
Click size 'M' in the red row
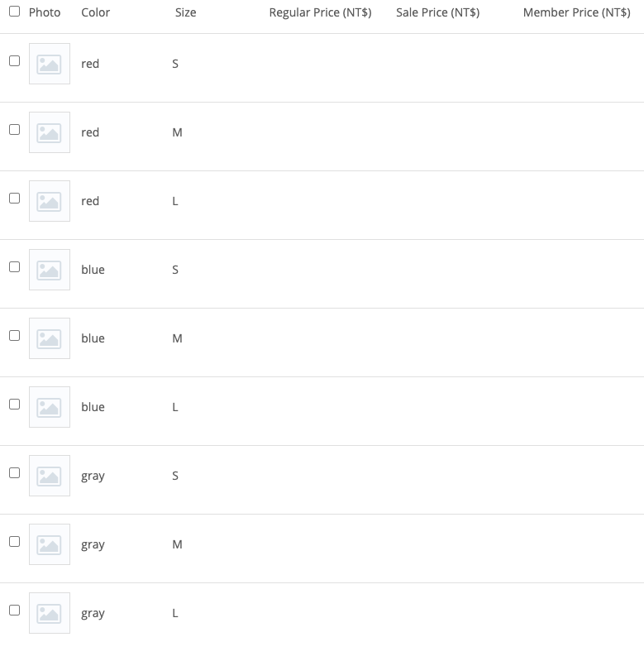click(x=177, y=132)
